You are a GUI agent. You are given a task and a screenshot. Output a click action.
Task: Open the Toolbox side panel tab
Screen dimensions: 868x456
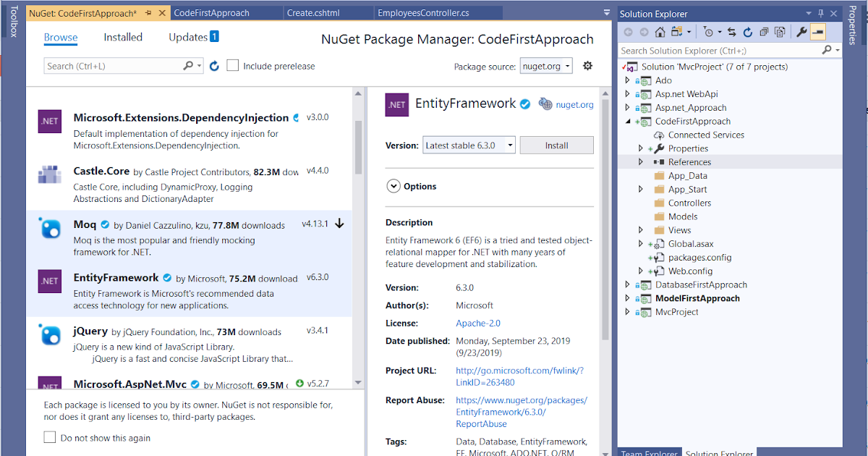tap(12, 22)
